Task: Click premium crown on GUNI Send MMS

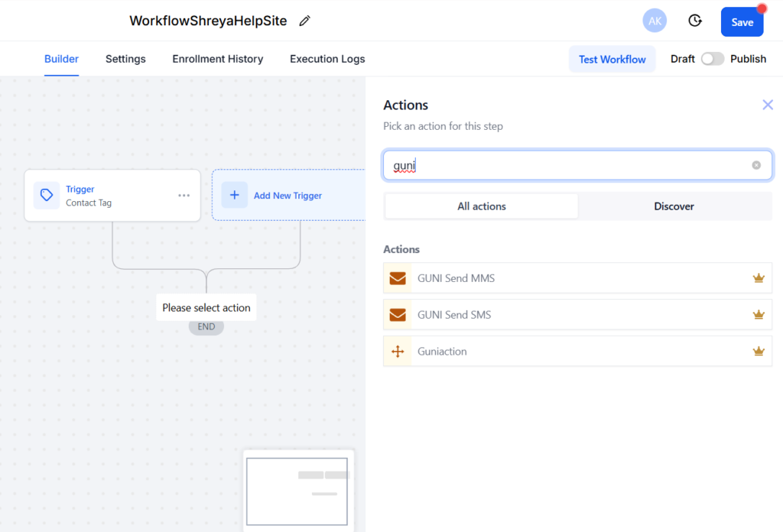Action: (759, 278)
